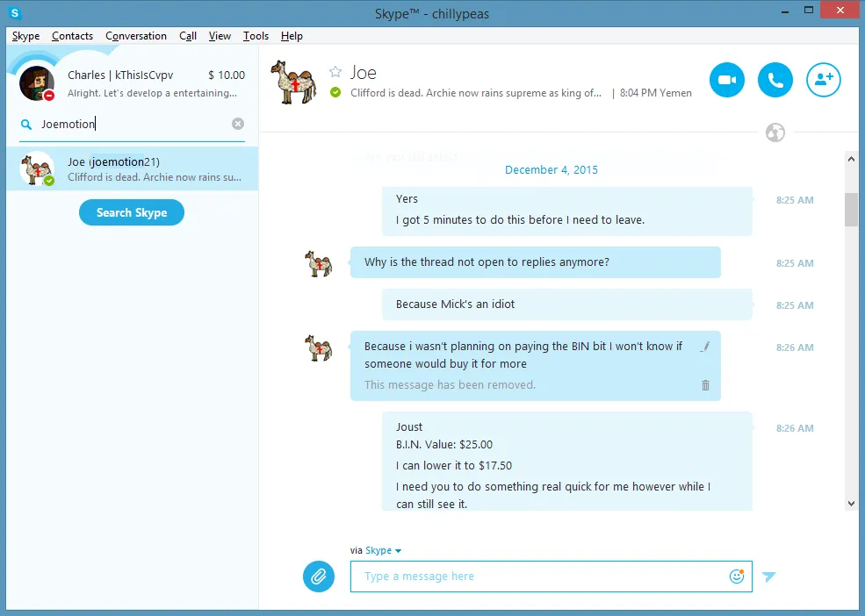Clear the Joemotion search text
This screenshot has height=616, width=865.
pyautogui.click(x=238, y=124)
